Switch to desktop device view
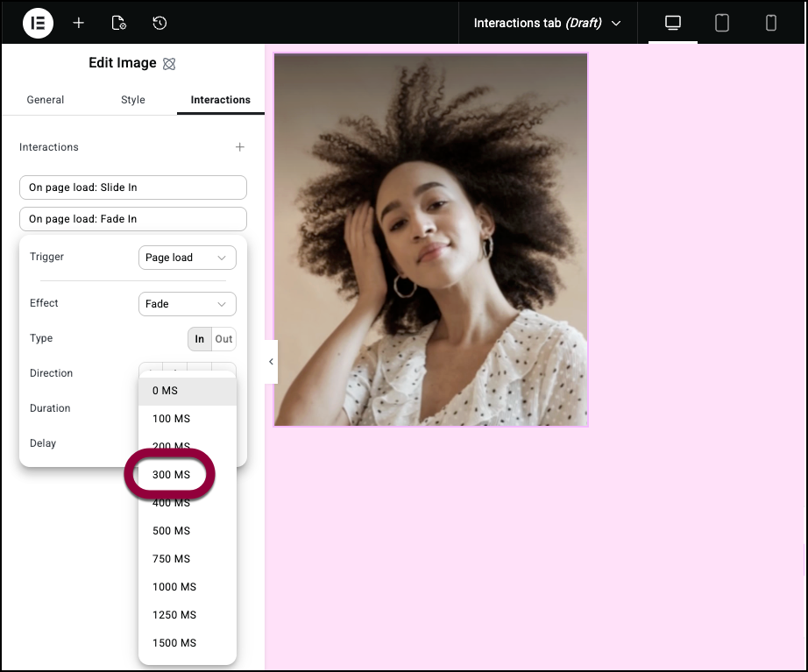Image resolution: width=808 pixels, height=672 pixels. coord(673,23)
